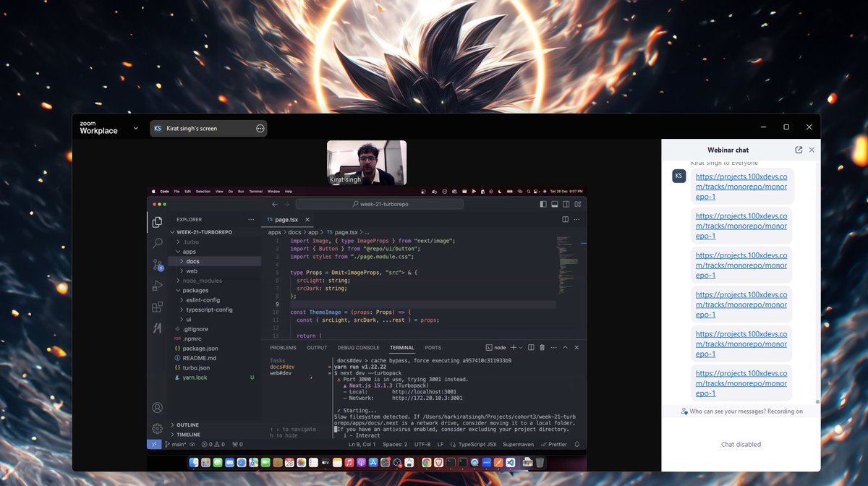This screenshot has width=868, height=486.
Task: Open the turbo.json file
Action: tap(196, 367)
